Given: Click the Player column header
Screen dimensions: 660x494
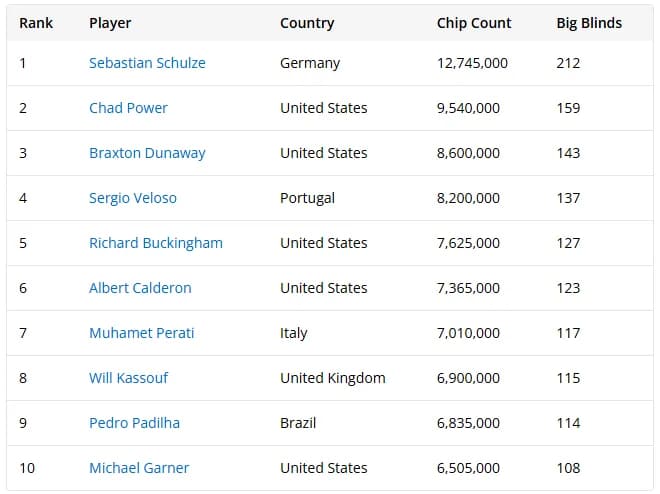Looking at the screenshot, I should [110, 23].
